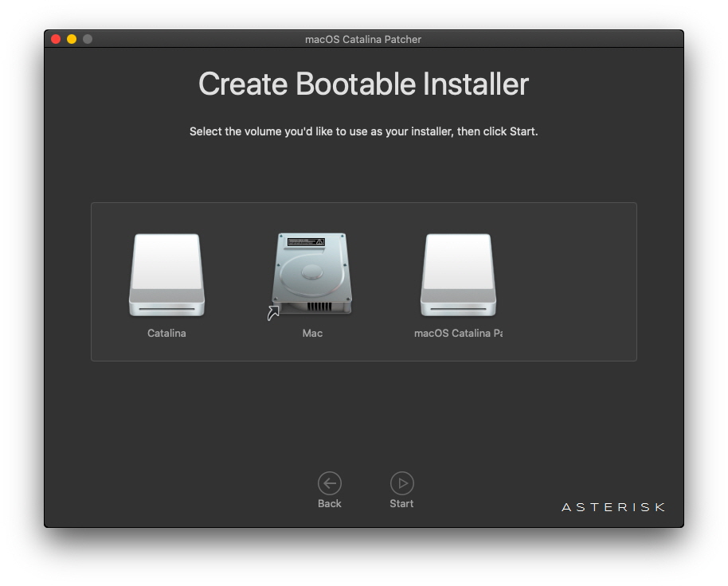Click the window title macOS Catalina Patcher
Viewport: 728px width, 586px height.
pos(363,40)
